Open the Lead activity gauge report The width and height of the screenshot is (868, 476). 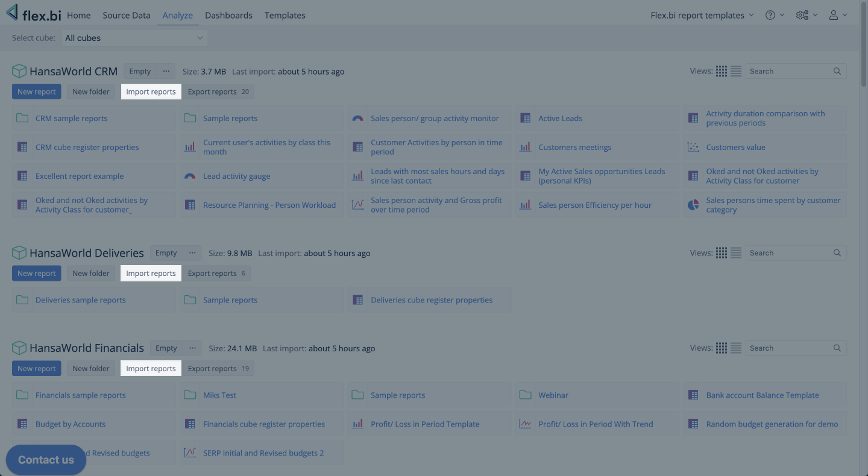[236, 177]
